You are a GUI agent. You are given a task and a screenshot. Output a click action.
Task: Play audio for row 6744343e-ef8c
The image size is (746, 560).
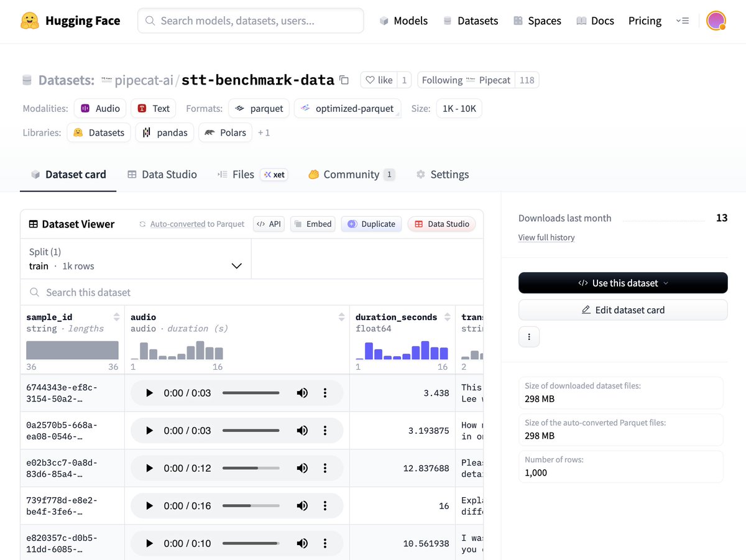[x=149, y=393]
